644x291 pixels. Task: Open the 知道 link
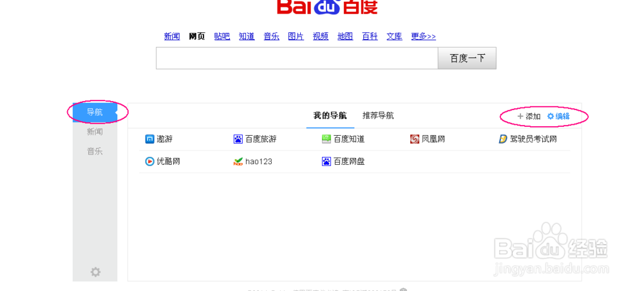click(x=247, y=37)
